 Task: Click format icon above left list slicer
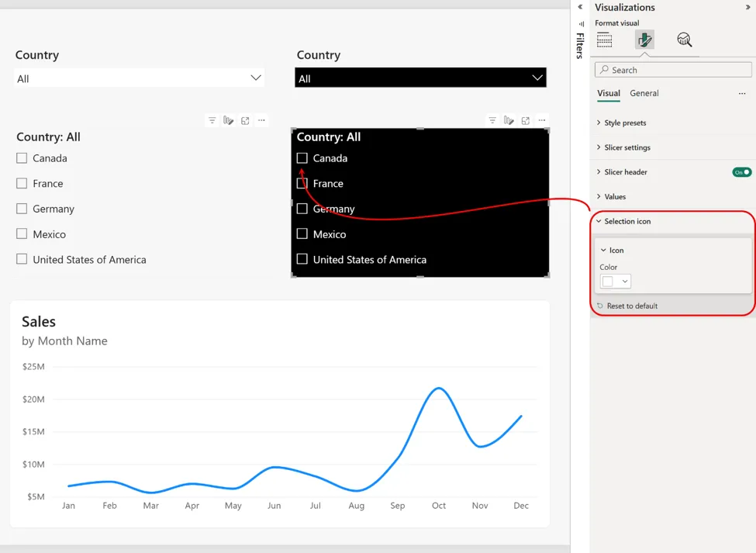229,120
